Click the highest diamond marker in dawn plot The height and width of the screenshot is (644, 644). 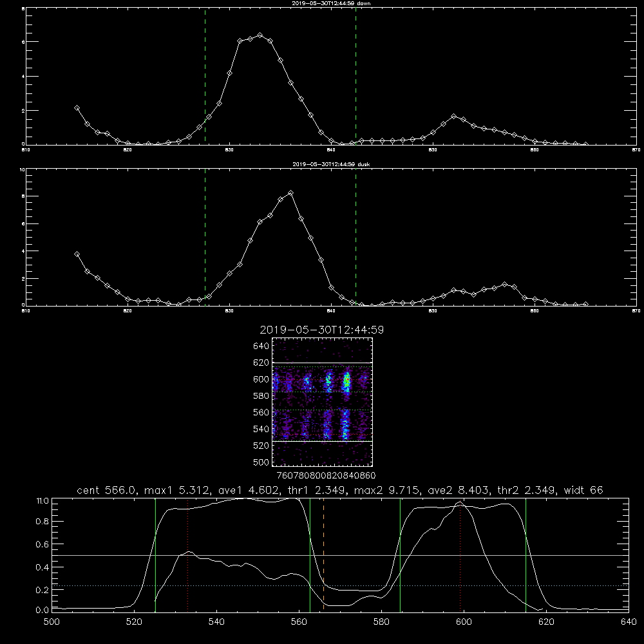click(260, 35)
